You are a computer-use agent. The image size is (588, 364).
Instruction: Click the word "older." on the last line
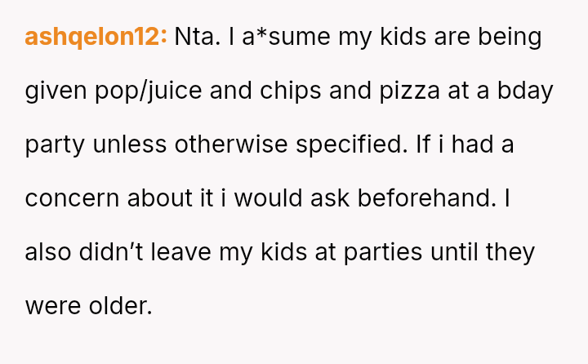pos(120,306)
